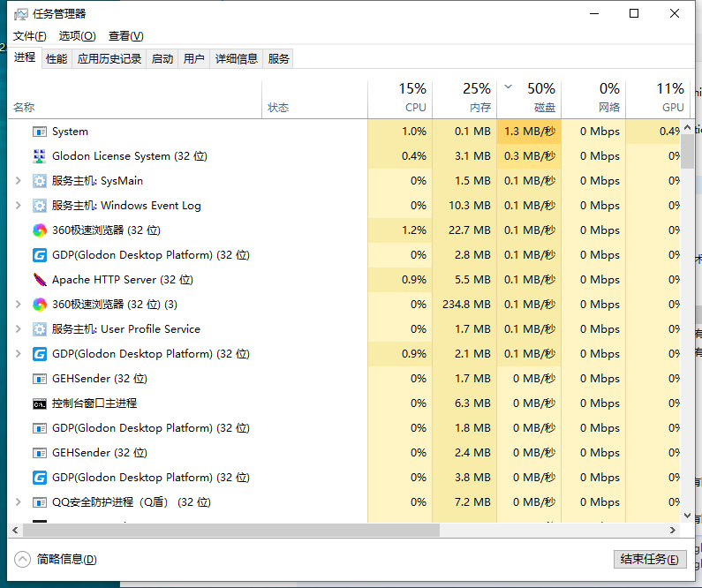Click the vertical scrollbar down arrow
Screen dimensions: 702x588
tap(687, 516)
